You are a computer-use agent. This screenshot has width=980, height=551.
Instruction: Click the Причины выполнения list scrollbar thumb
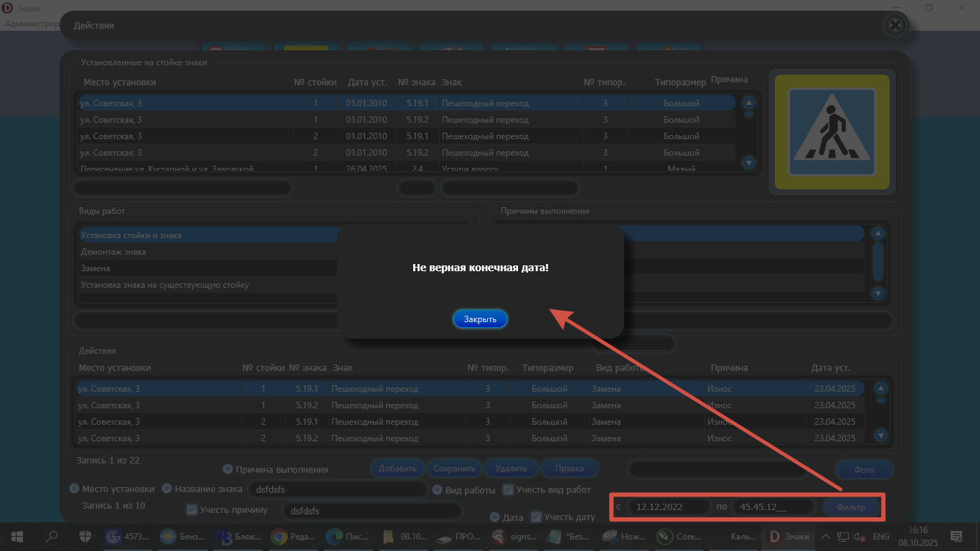click(x=877, y=261)
